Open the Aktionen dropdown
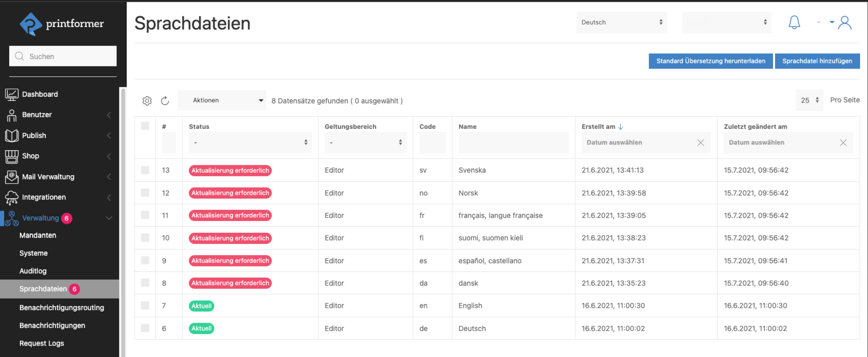868x357 pixels. (x=222, y=101)
